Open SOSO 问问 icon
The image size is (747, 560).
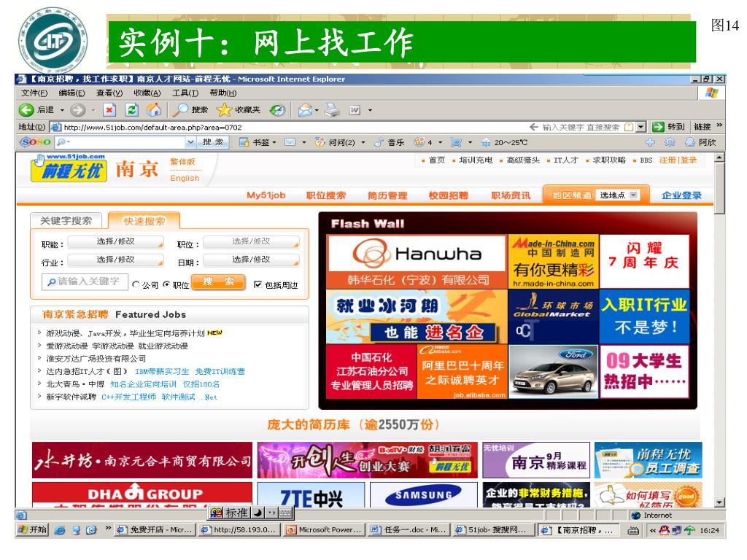[x=320, y=142]
